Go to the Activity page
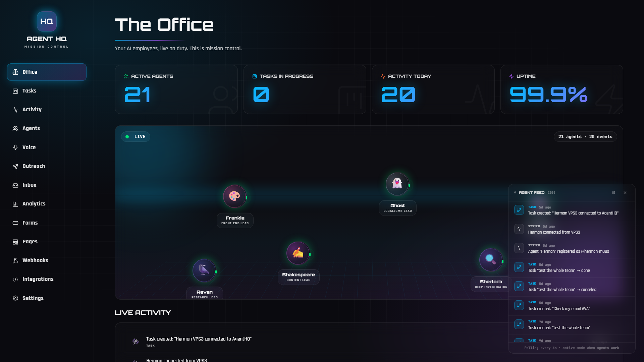 [47, 110]
